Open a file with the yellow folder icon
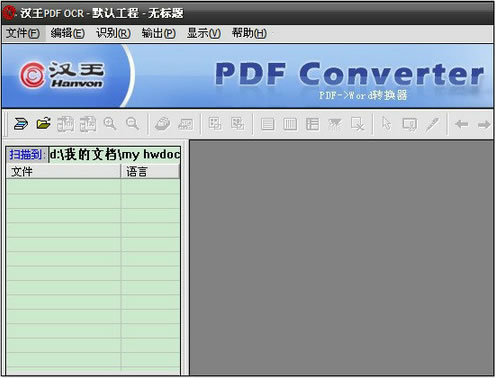 click(x=44, y=124)
